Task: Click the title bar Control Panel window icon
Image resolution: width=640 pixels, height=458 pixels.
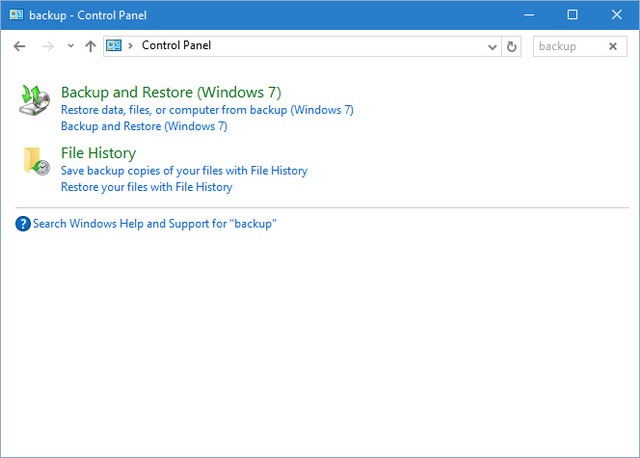Action: click(x=16, y=15)
